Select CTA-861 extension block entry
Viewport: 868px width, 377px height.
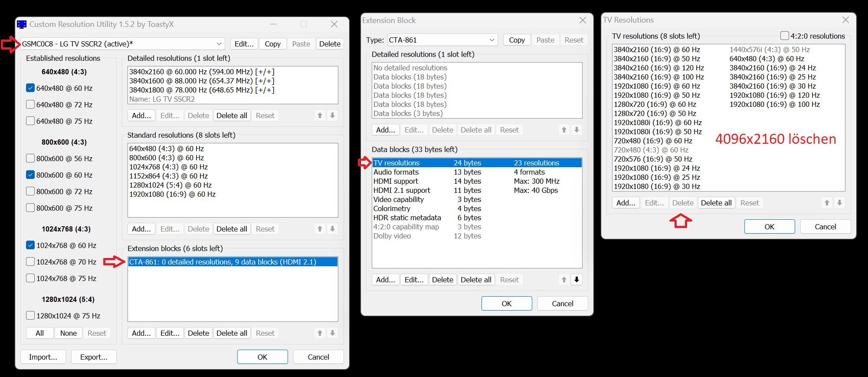point(233,262)
